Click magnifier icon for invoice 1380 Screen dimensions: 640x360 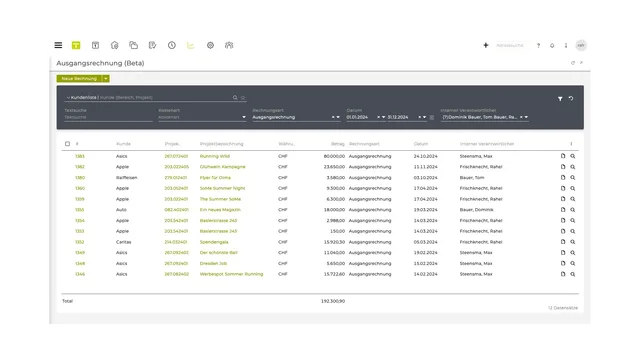(x=573, y=178)
